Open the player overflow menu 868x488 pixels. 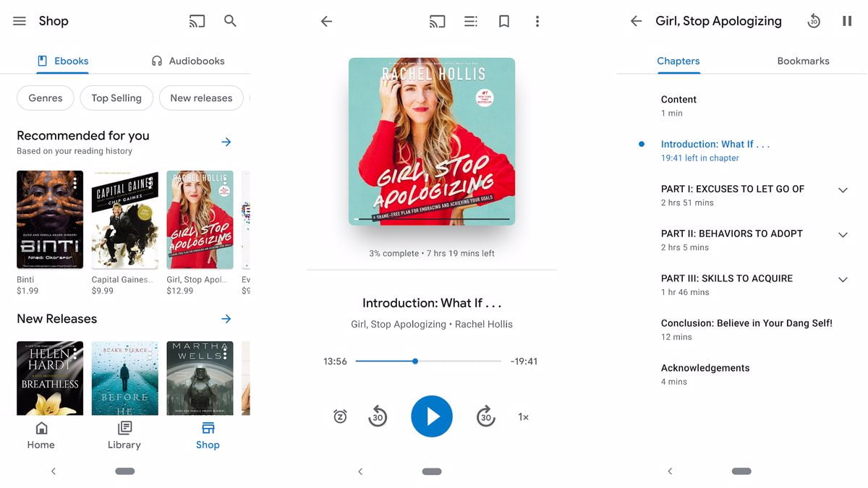click(537, 20)
